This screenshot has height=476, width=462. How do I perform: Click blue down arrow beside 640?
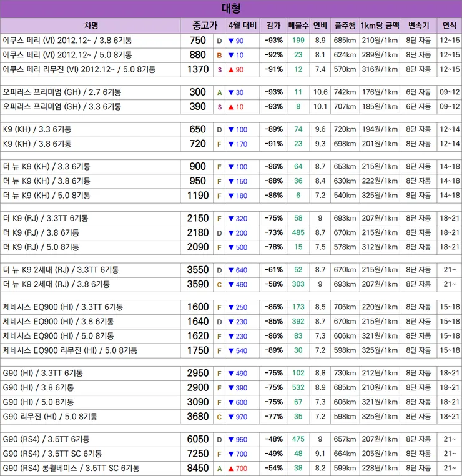[x=231, y=270]
